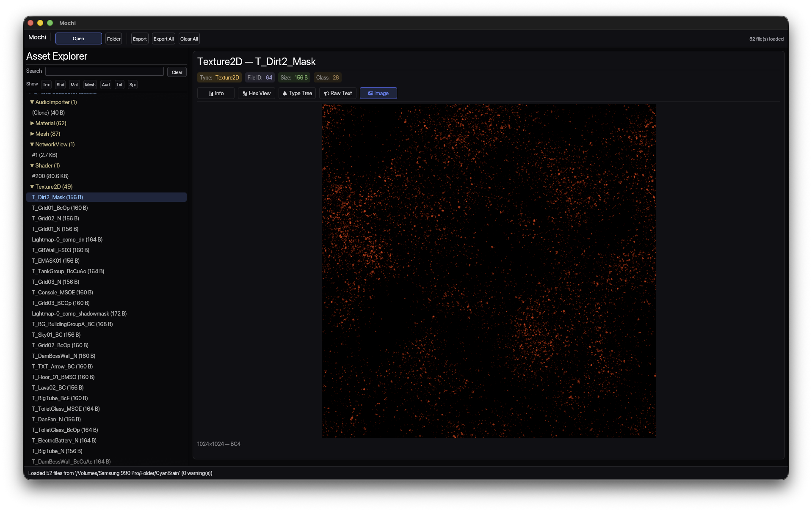Screen dimensions: 812x511
Task: Click the T_Dirt2_Mask texture preview image
Action: [x=488, y=271]
